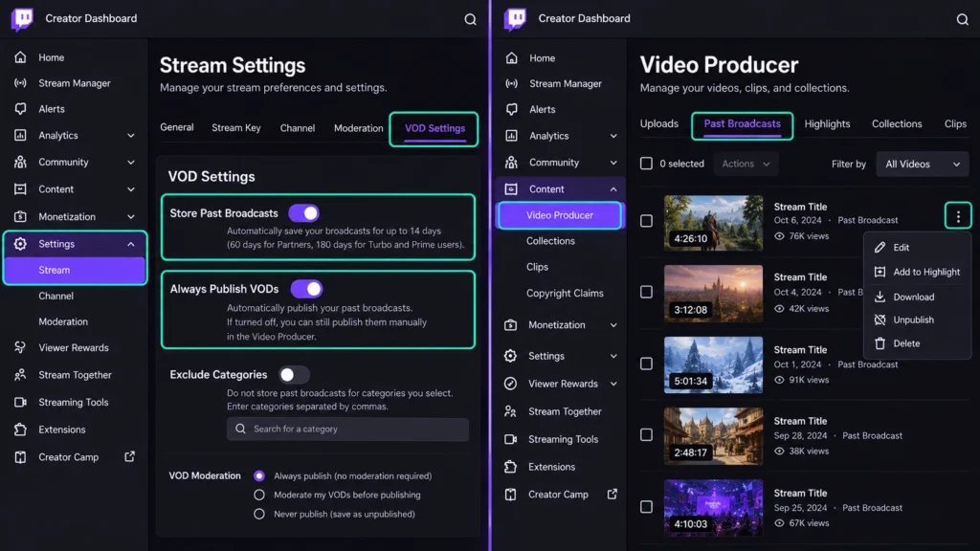Image resolution: width=980 pixels, height=551 pixels.
Task: Check the select-all videos checkbox
Action: [646, 164]
